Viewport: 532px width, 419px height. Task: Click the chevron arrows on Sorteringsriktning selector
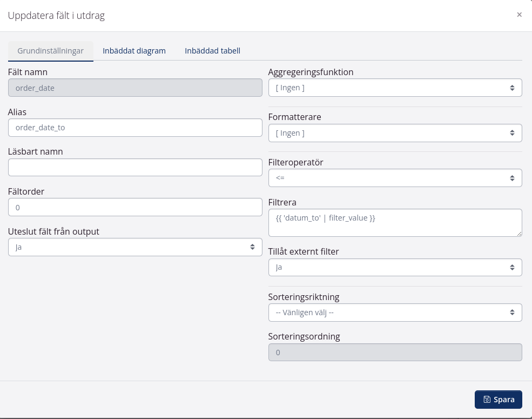click(512, 312)
